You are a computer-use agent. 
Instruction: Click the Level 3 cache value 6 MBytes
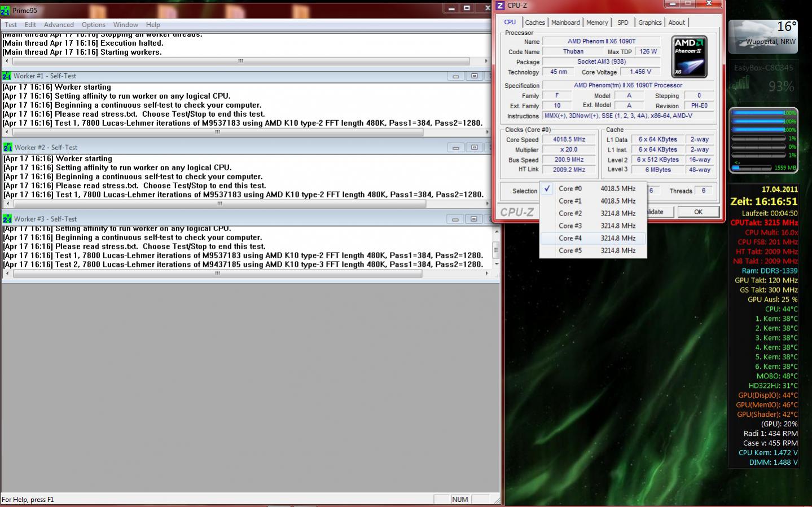coord(658,170)
